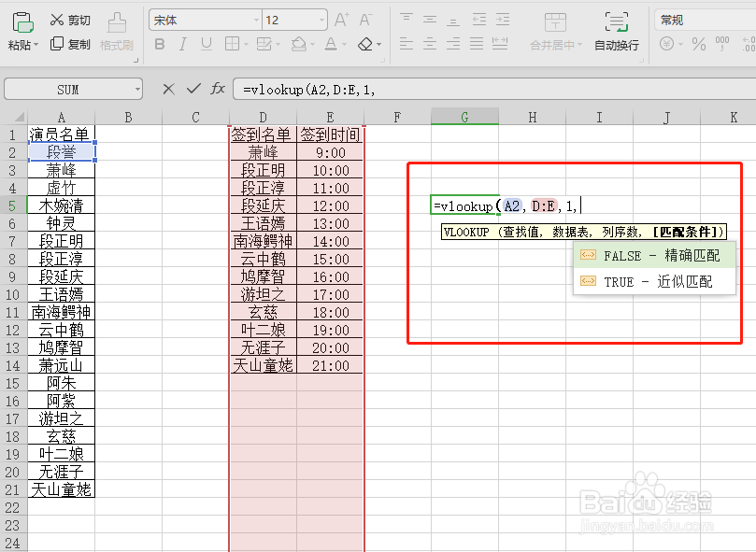This screenshot has height=552, width=756.
Task: Expand the borders dropdown arrow
Action: (x=246, y=45)
